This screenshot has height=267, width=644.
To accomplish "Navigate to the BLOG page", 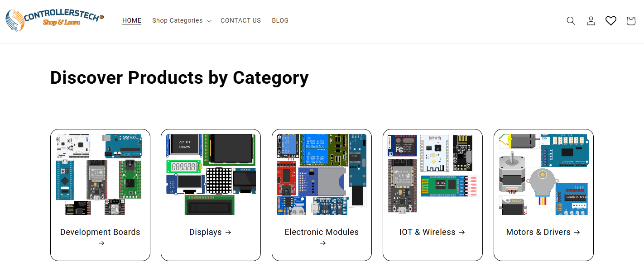I will 280,21.
